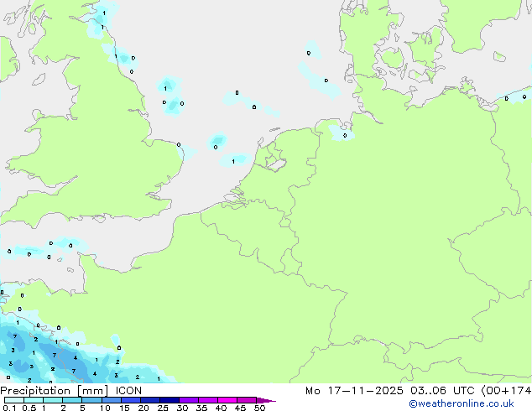Click the '20' legend scale value
The image size is (532, 411).
click(x=143, y=408)
